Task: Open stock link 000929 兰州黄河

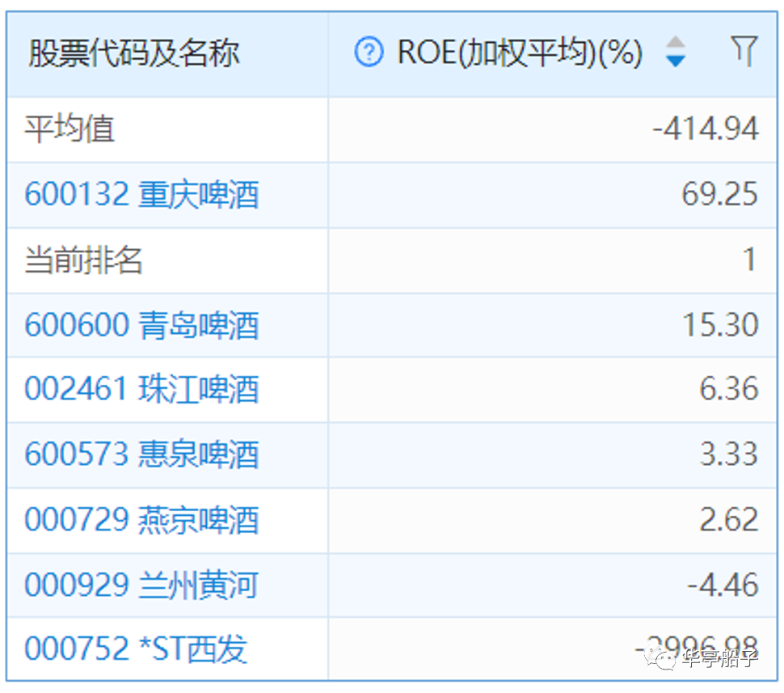Action: 141,585
